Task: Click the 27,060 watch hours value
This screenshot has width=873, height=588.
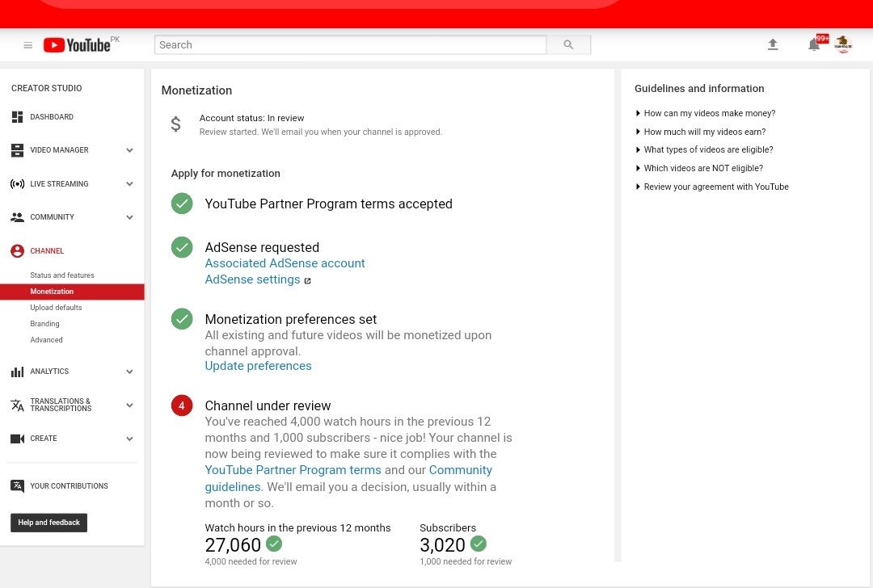Action: (x=233, y=544)
